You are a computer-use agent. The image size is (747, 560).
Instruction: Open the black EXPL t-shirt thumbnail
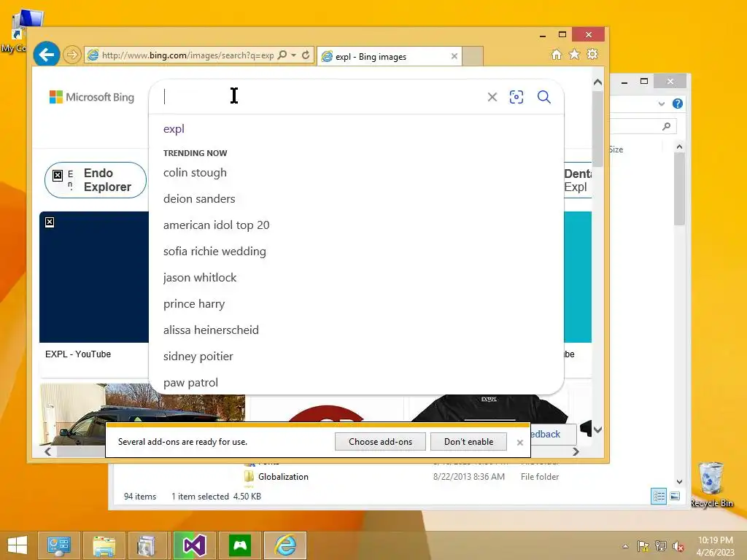click(x=488, y=408)
